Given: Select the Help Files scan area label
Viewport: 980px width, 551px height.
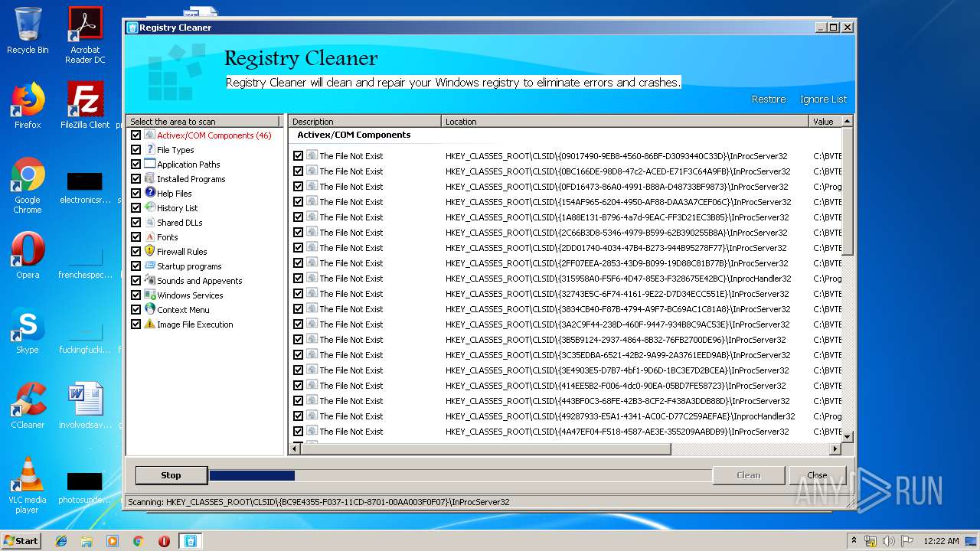Looking at the screenshot, I should pyautogui.click(x=175, y=194).
